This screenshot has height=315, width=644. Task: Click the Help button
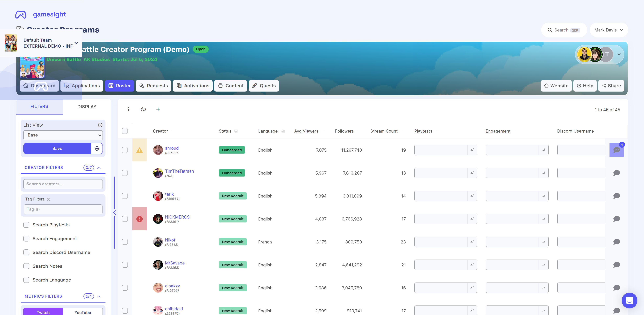[585, 86]
